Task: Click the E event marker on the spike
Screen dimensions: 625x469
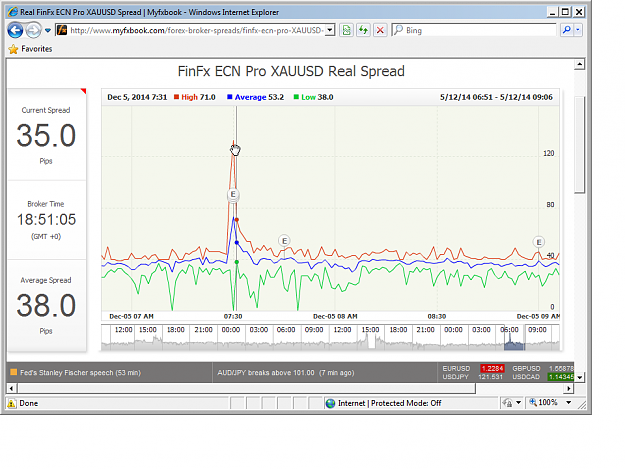Action: click(233, 194)
